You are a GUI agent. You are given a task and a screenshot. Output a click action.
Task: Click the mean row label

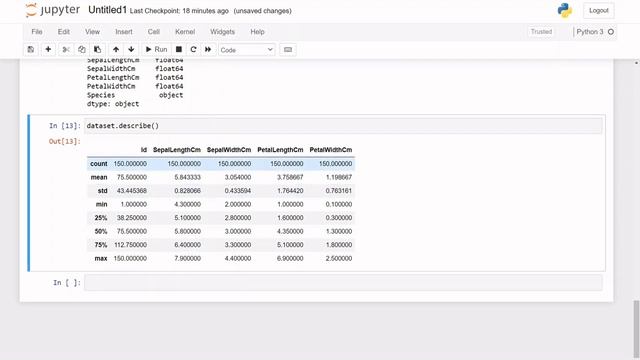tap(99, 177)
